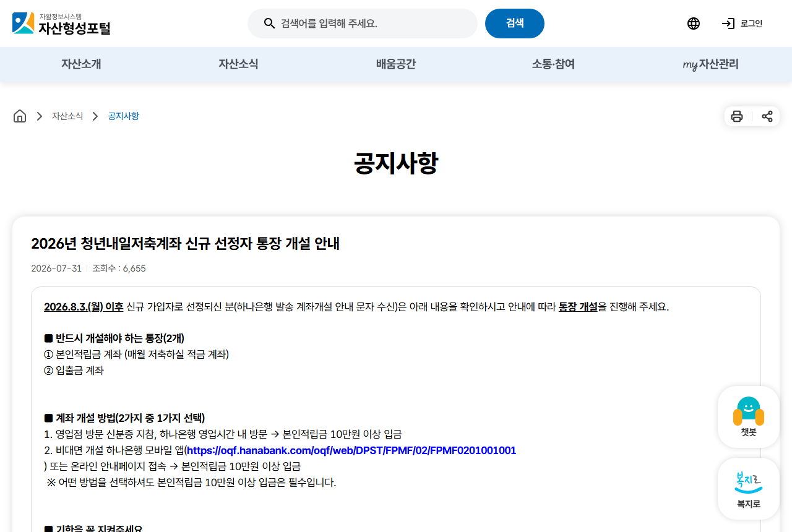
Task: Click the magnifying glass search icon
Action: [x=269, y=24]
